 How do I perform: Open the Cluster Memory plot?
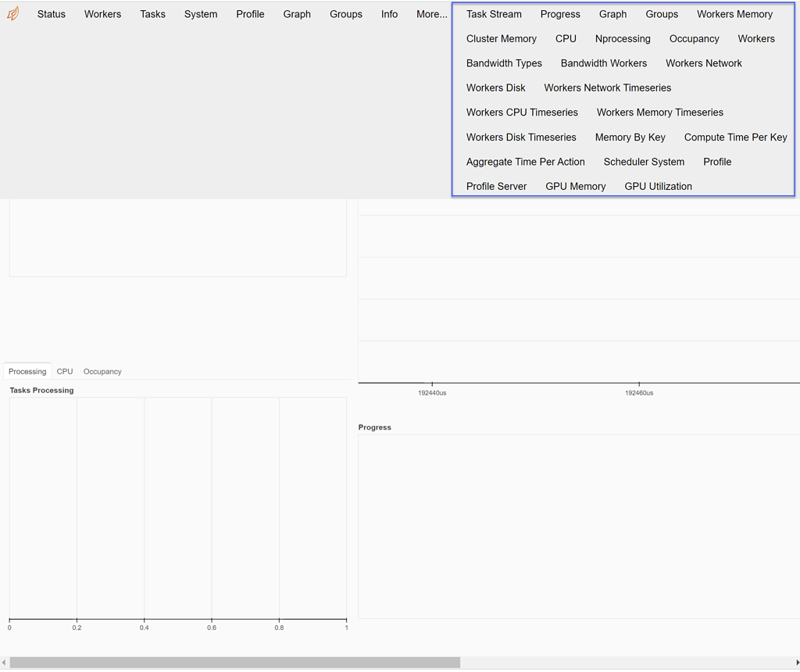[502, 38]
